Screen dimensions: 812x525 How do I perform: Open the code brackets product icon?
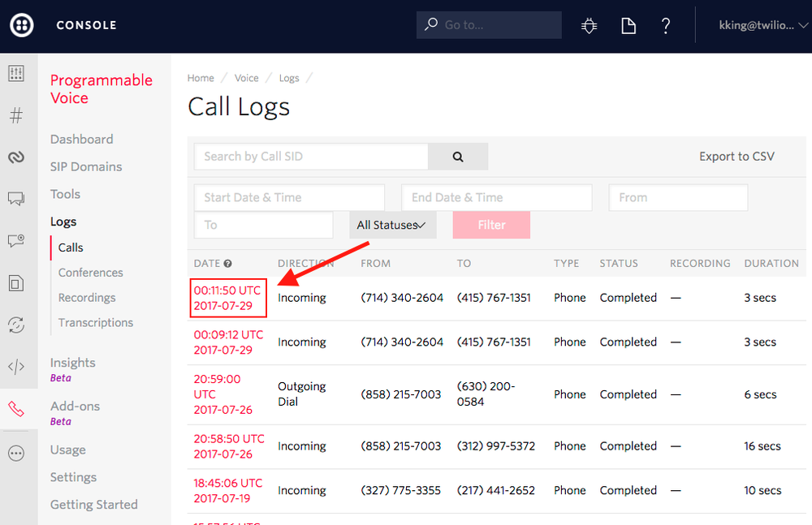click(16, 367)
